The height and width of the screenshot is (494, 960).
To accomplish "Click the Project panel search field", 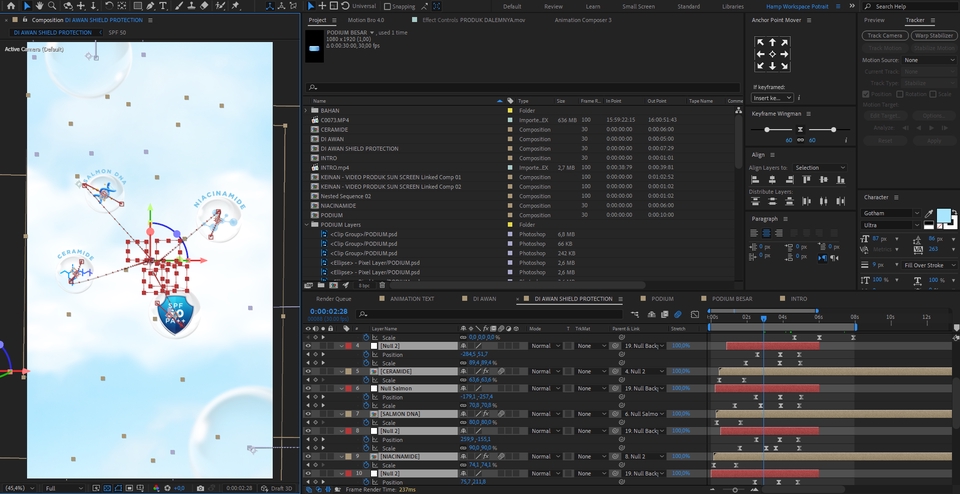I will click(x=523, y=88).
